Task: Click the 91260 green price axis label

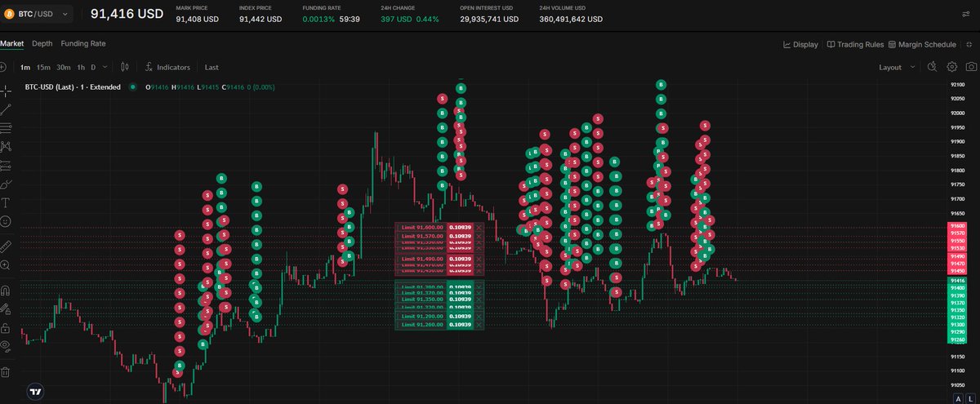Action: tap(958, 340)
